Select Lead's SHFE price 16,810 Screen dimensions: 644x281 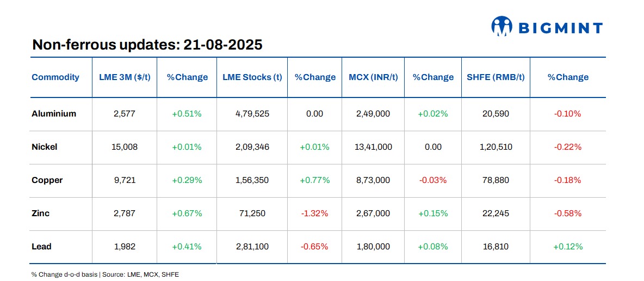tap(496, 247)
